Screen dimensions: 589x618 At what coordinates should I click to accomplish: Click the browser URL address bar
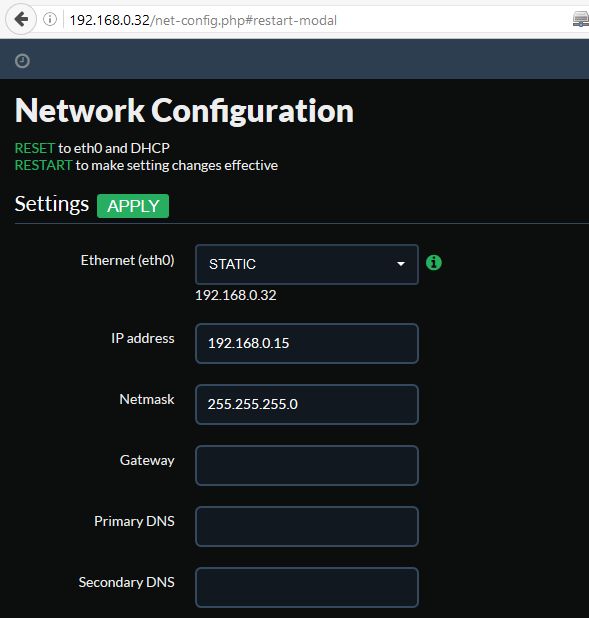coord(315,20)
